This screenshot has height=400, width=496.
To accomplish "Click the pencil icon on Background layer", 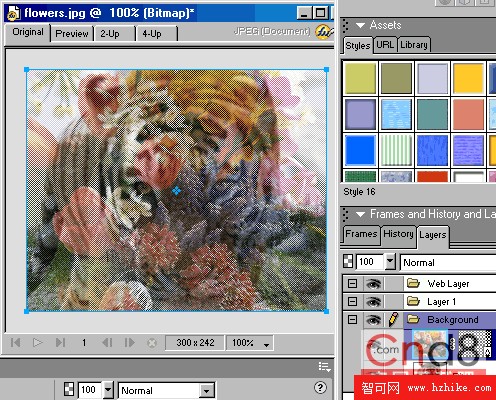I will (393, 319).
